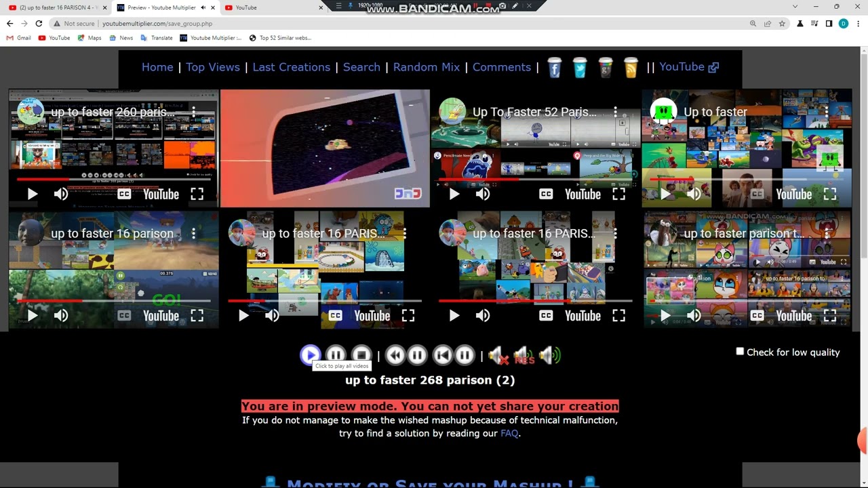Click the Google cup icon in the header

(x=606, y=67)
